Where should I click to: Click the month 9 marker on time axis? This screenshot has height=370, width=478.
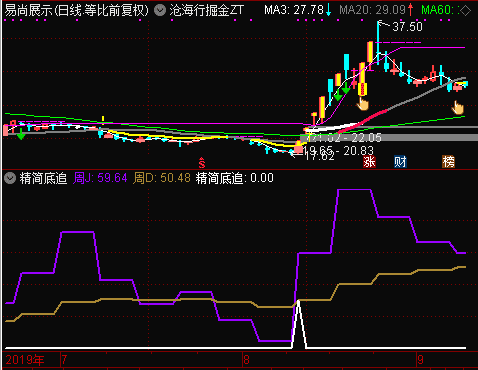pyautogui.click(x=420, y=360)
